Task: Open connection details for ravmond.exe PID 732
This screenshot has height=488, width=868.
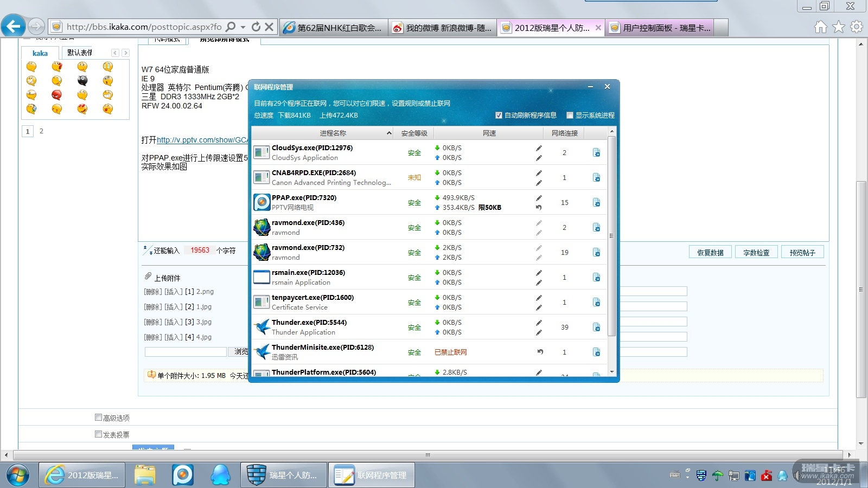Action: pyautogui.click(x=596, y=253)
